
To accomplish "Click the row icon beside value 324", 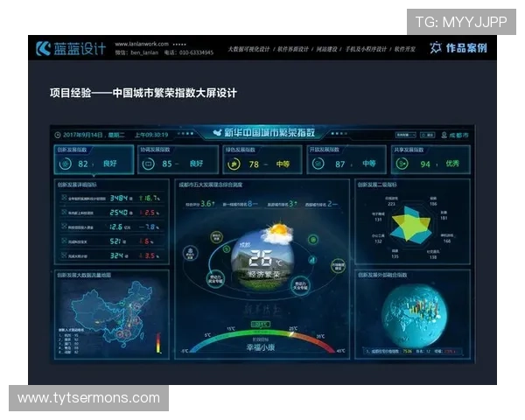I will click(x=64, y=255).
